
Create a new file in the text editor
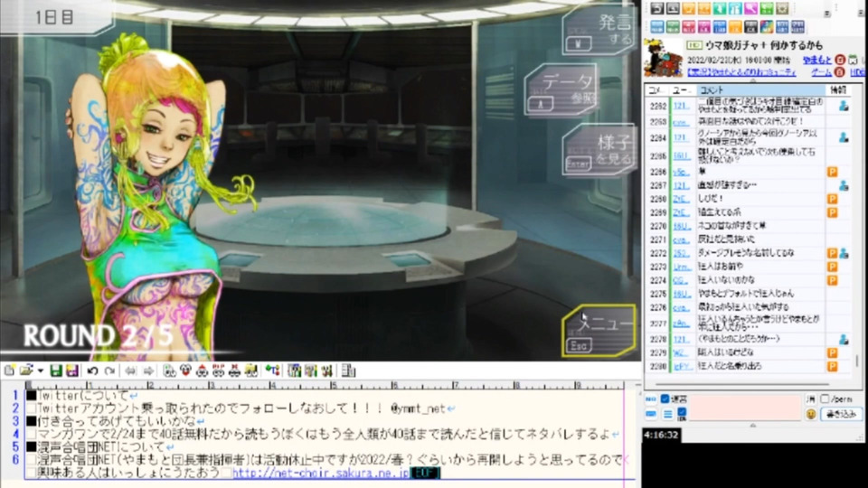point(9,371)
